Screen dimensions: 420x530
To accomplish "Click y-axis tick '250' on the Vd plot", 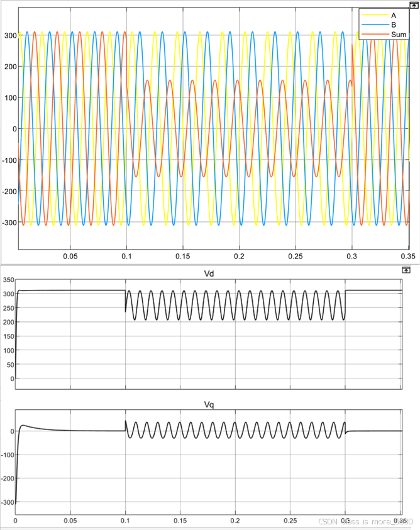I will tap(8, 308).
